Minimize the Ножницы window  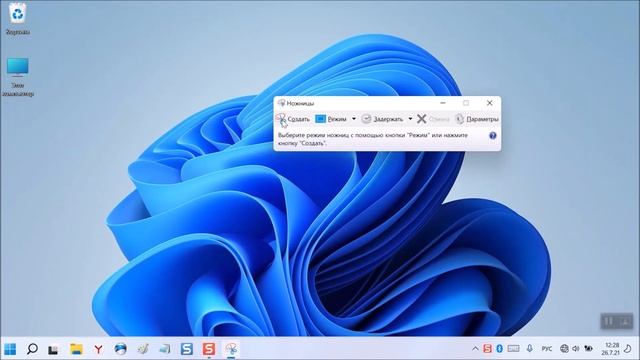click(443, 103)
